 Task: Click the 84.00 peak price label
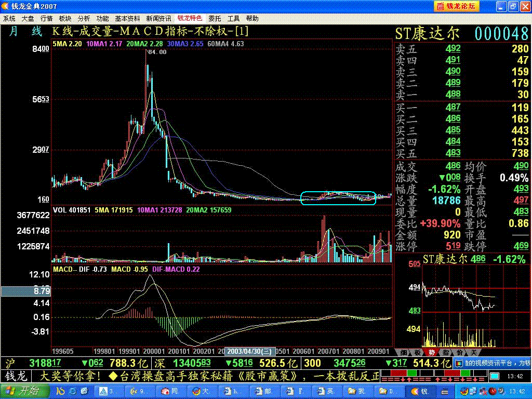(157, 52)
